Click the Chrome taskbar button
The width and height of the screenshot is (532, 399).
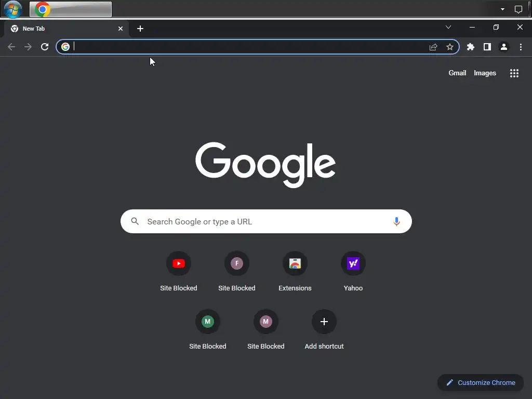point(71,9)
